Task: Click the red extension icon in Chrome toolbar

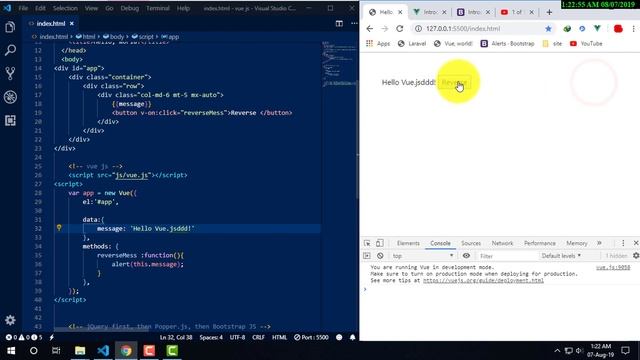Action: pos(618,29)
